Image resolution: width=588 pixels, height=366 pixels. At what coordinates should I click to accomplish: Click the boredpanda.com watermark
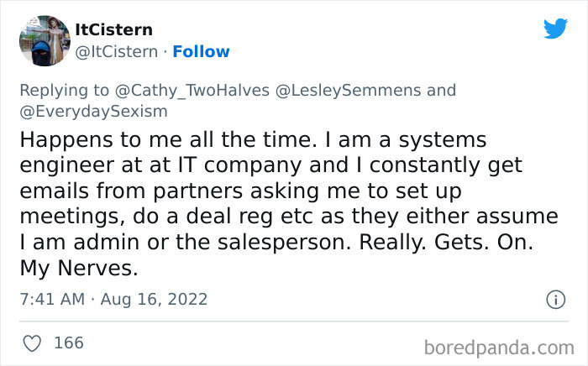[499, 346]
